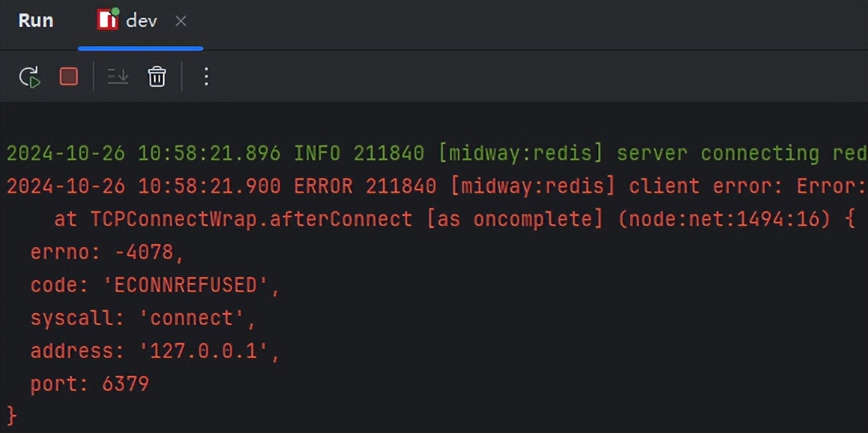This screenshot has width=868, height=433.
Task: Click the port 6379 line
Action: pos(90,384)
